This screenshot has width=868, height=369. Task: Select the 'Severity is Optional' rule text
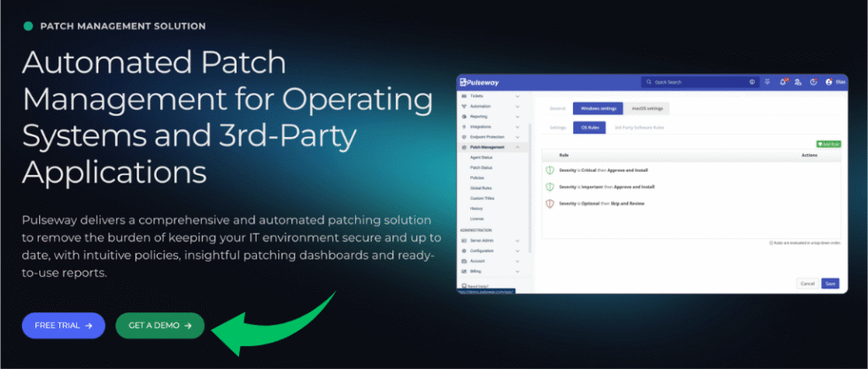(x=601, y=204)
